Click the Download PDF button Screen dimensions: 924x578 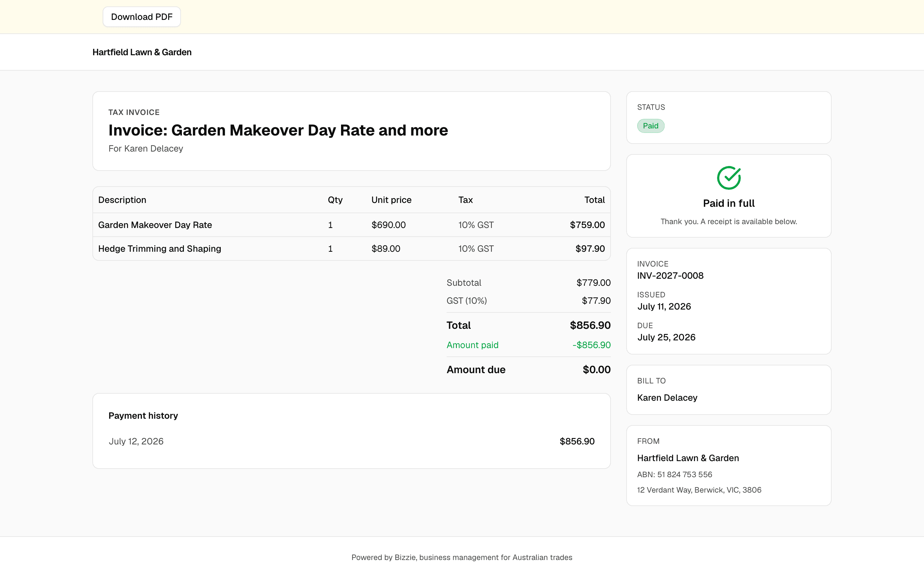(142, 17)
